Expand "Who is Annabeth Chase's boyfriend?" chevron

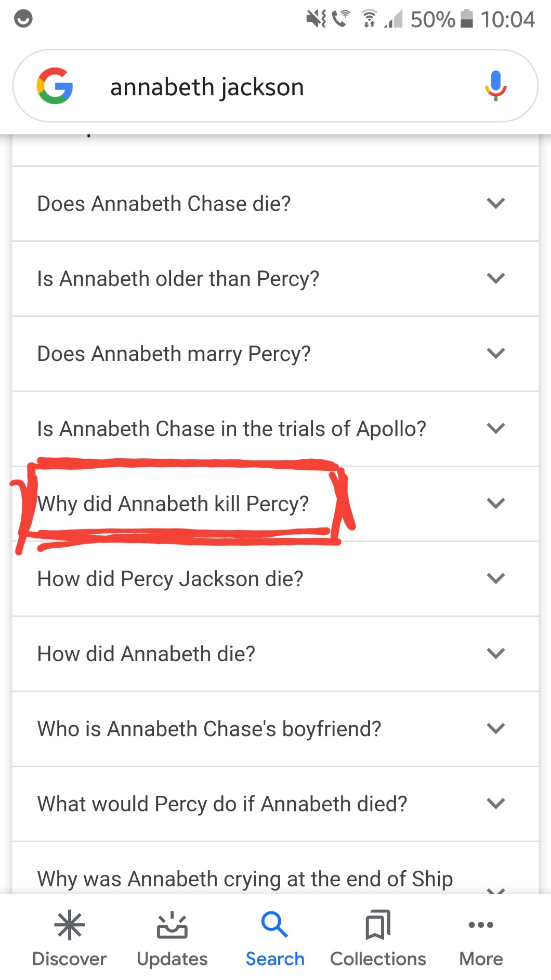pyautogui.click(x=496, y=728)
